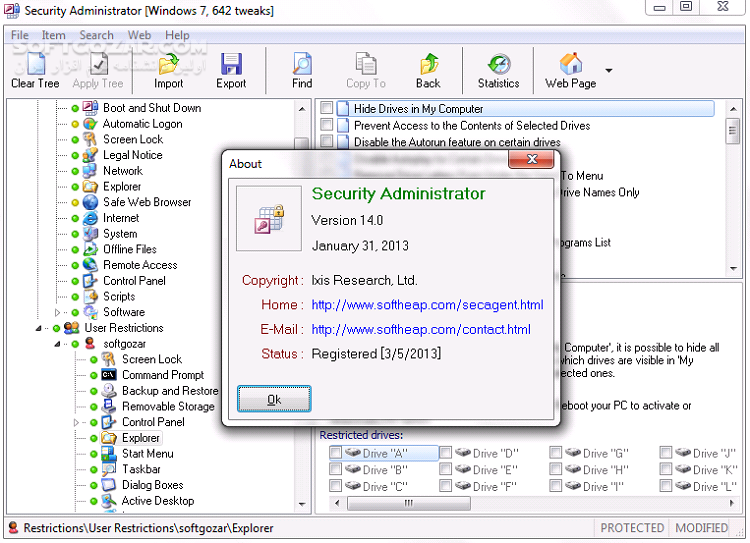Select the Start Menu tree icon
750x543 pixels.
[109, 454]
